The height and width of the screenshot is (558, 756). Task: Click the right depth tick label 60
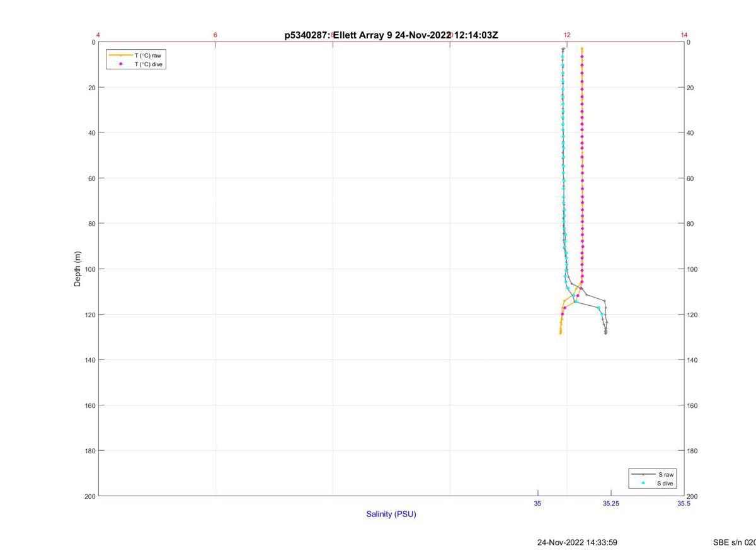click(691, 178)
